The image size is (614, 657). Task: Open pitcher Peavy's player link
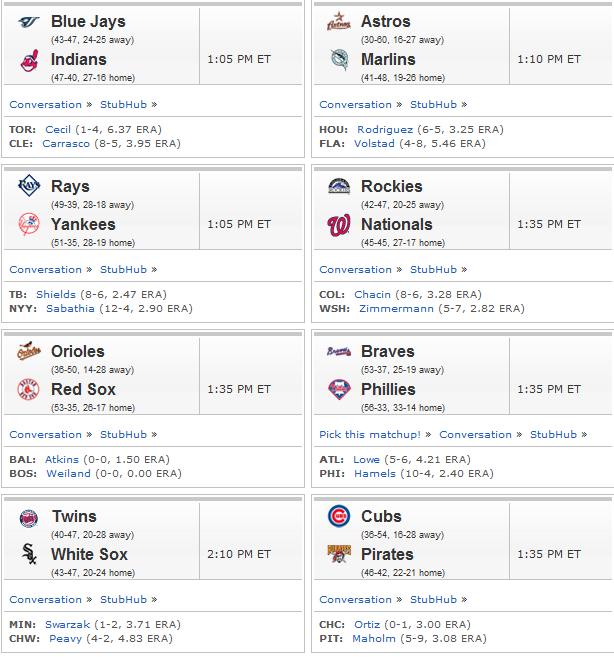point(65,639)
